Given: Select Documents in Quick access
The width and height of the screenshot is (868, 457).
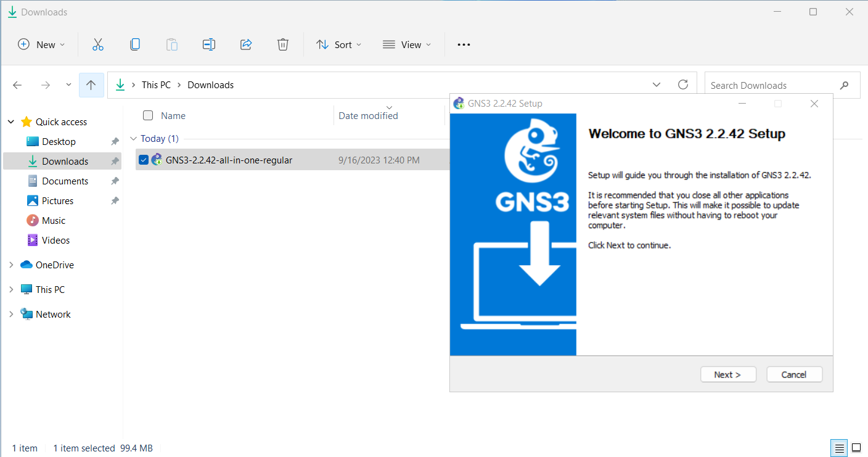Looking at the screenshot, I should tap(65, 181).
